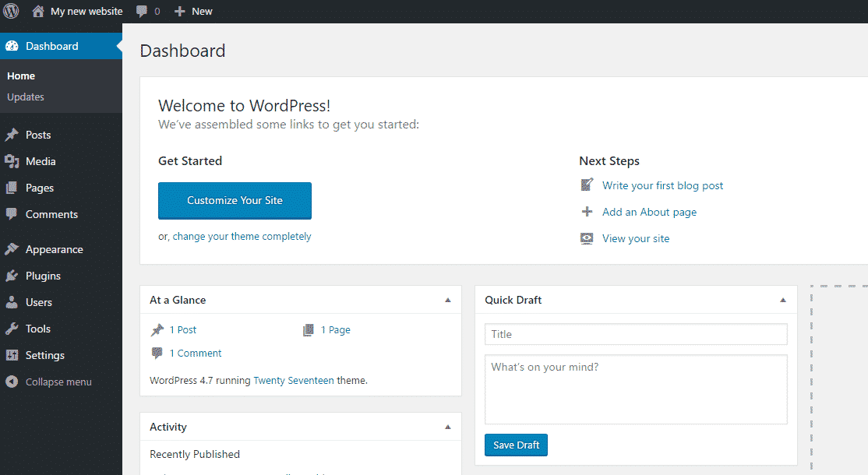Screen dimensions: 868x475
Task: Click the Media icon in sidebar
Action: click(x=12, y=161)
